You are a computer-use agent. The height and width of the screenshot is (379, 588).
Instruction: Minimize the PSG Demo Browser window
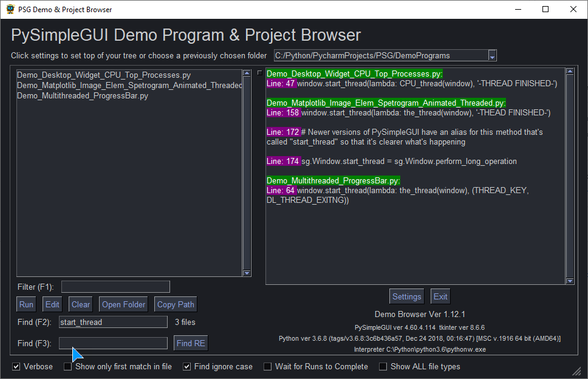tap(518, 9)
